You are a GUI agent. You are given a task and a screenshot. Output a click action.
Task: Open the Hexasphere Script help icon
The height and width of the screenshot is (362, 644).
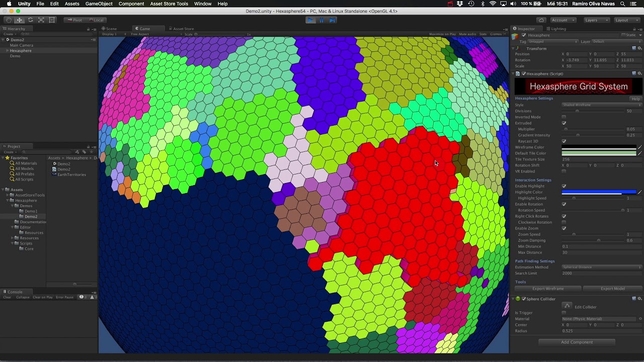[x=634, y=73]
